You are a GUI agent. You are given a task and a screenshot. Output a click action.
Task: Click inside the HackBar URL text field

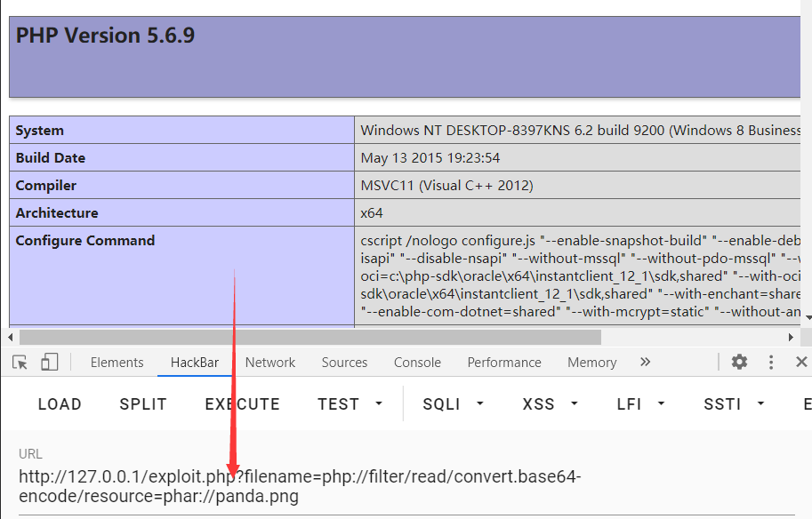pyautogui.click(x=406, y=486)
